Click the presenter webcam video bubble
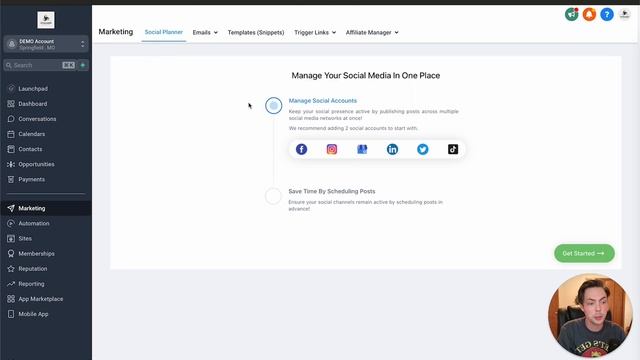Screen dimensions: 640x360 590,315
